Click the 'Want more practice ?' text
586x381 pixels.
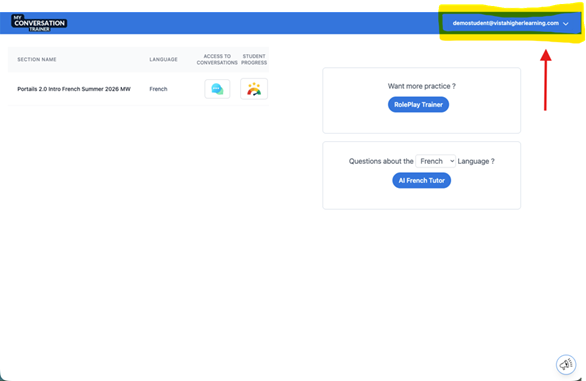(422, 86)
